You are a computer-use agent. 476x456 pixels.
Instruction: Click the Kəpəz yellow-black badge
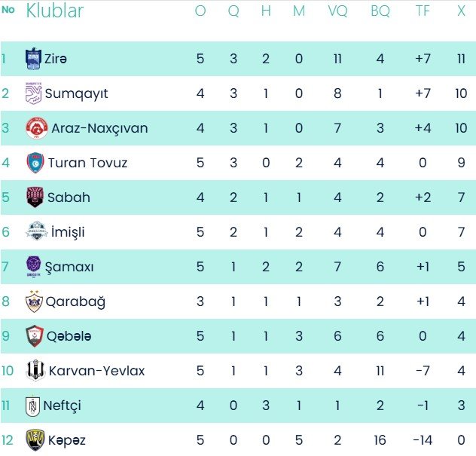(x=35, y=440)
